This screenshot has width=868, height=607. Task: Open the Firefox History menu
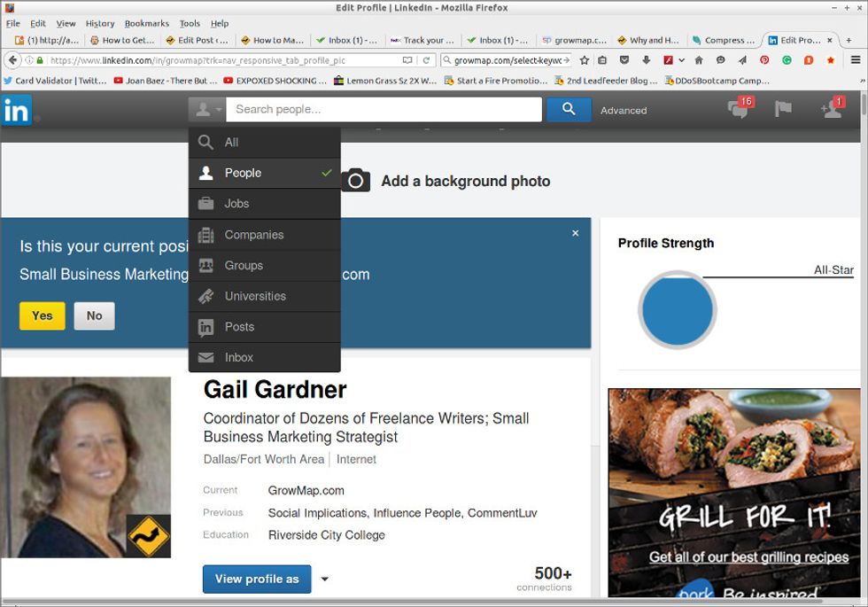click(99, 23)
